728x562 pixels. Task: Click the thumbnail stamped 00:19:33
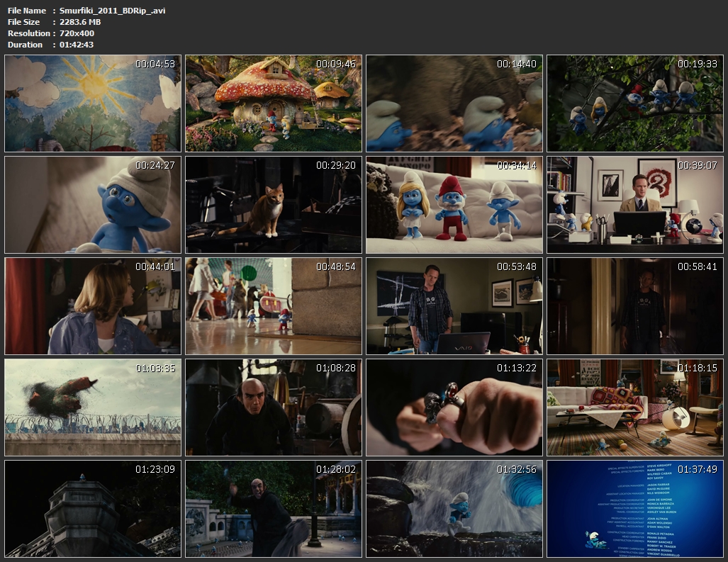(635, 103)
